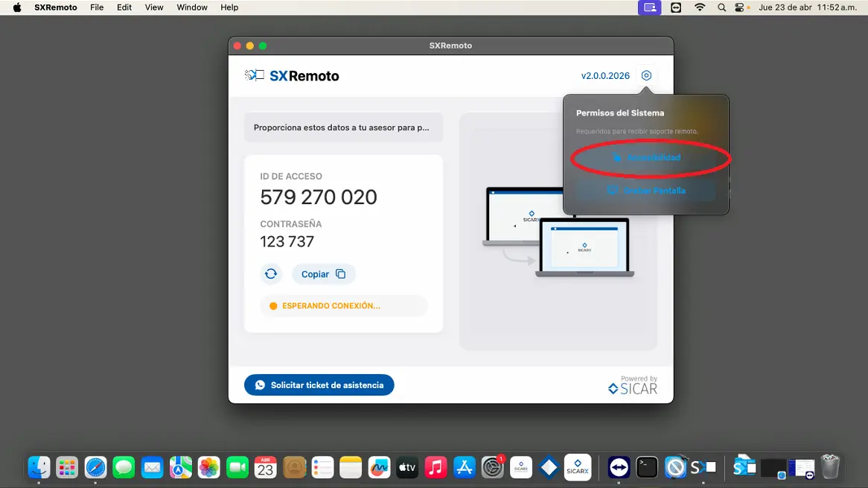This screenshot has height=488, width=868.
Task: Click the password value 123 737
Action: click(x=287, y=241)
